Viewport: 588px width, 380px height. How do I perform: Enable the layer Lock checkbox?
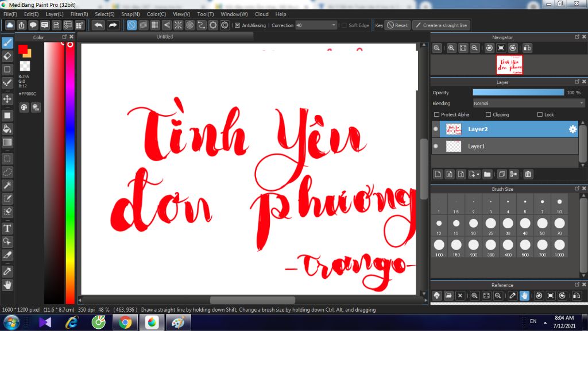pyautogui.click(x=540, y=114)
